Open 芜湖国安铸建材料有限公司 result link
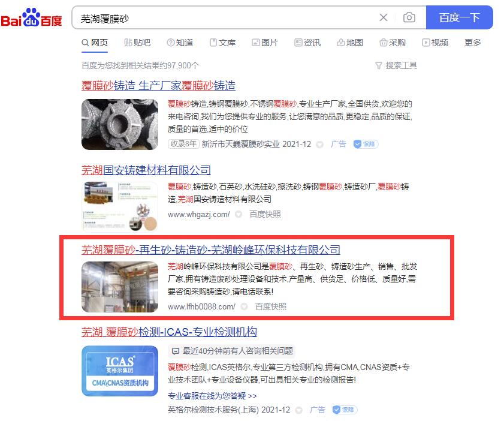The image size is (504, 421). click(x=146, y=170)
